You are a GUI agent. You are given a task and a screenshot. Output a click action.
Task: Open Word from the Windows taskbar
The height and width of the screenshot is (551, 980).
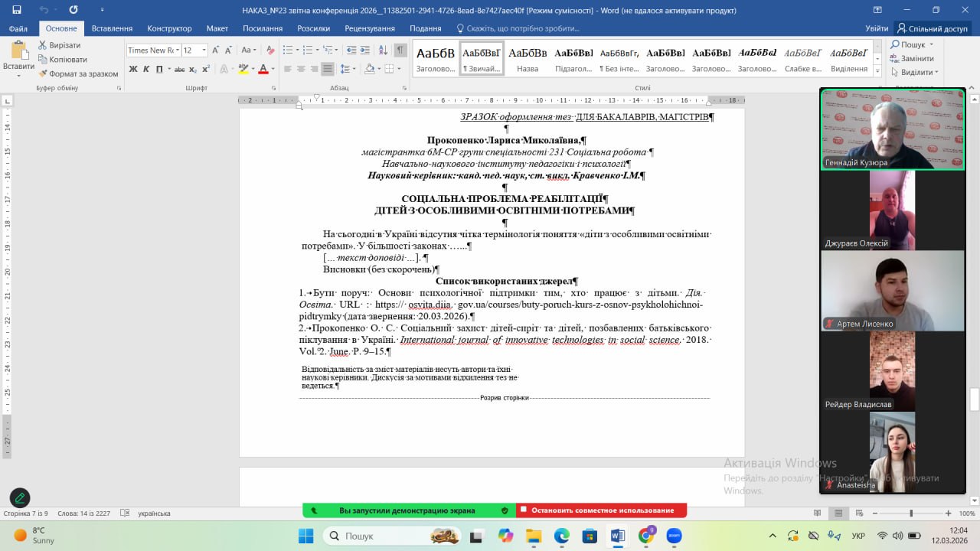tap(617, 536)
